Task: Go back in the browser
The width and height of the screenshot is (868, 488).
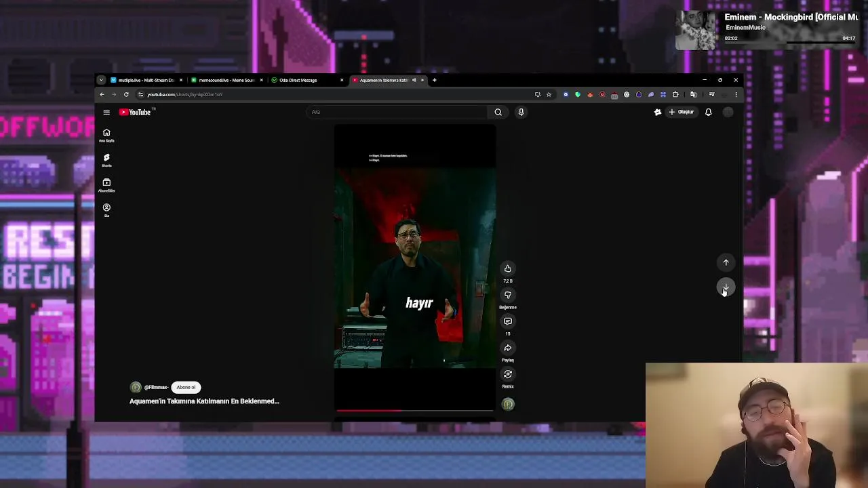Action: (102, 94)
